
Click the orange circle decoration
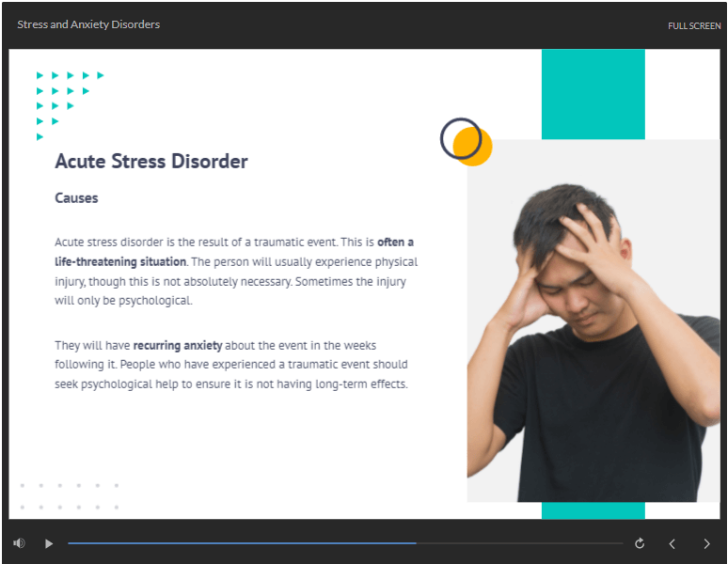476,149
